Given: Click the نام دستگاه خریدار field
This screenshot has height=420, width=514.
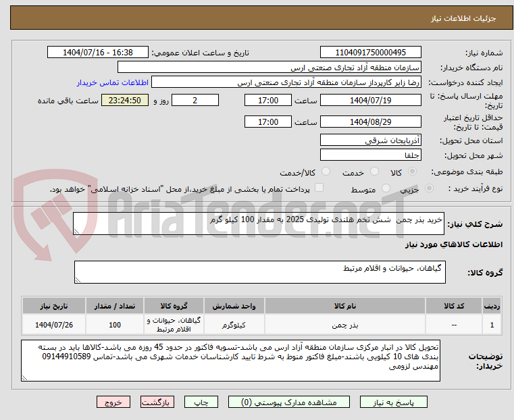Looking at the screenshot, I should point(269,67).
